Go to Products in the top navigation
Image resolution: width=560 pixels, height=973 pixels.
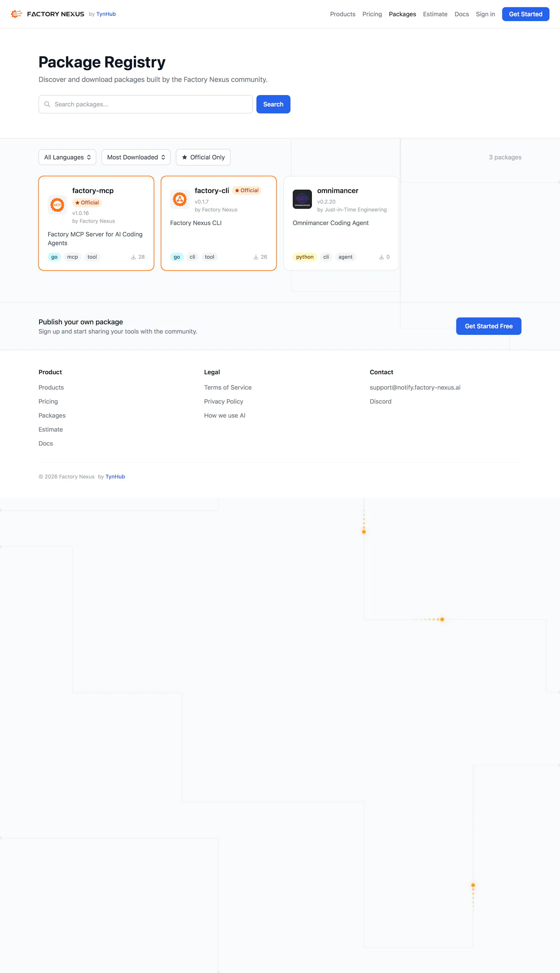click(x=343, y=14)
